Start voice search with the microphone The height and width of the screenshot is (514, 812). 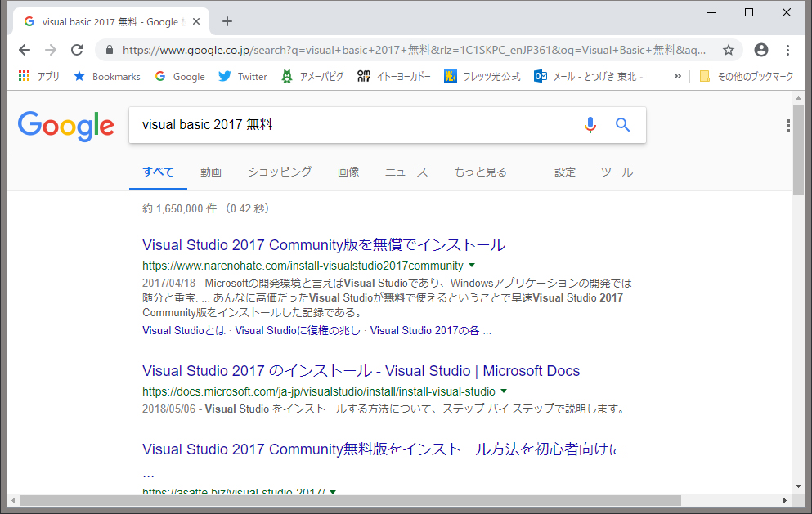coord(590,125)
